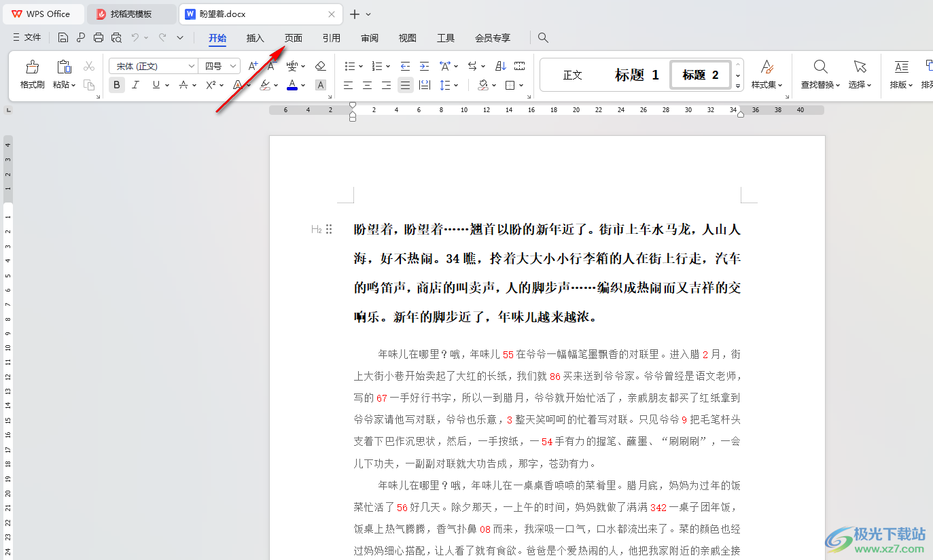This screenshot has height=560, width=933.
Task: Toggle Bold formatting button
Action: tap(117, 85)
